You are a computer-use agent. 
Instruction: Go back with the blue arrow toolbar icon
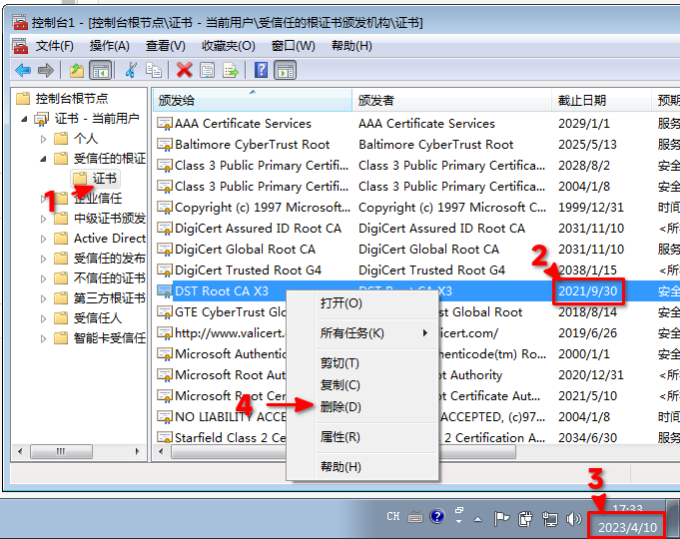click(x=23, y=70)
